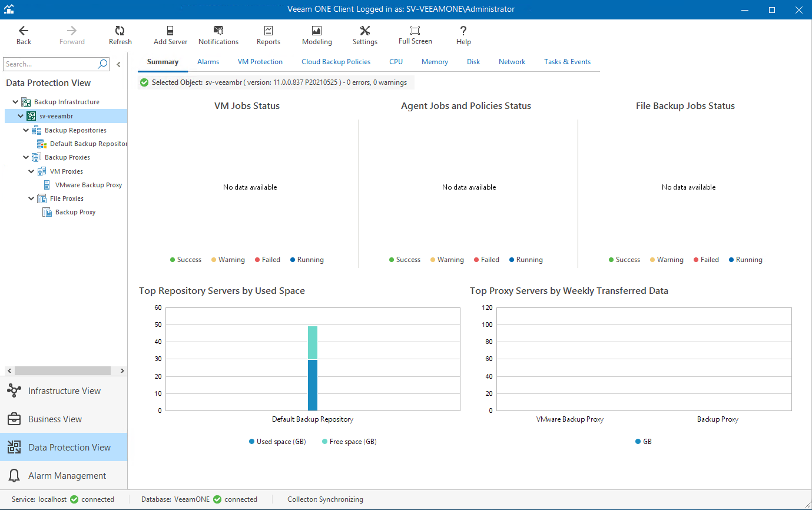Click the Backup Repositories node icon
This screenshot has width=812, height=510.
point(37,130)
